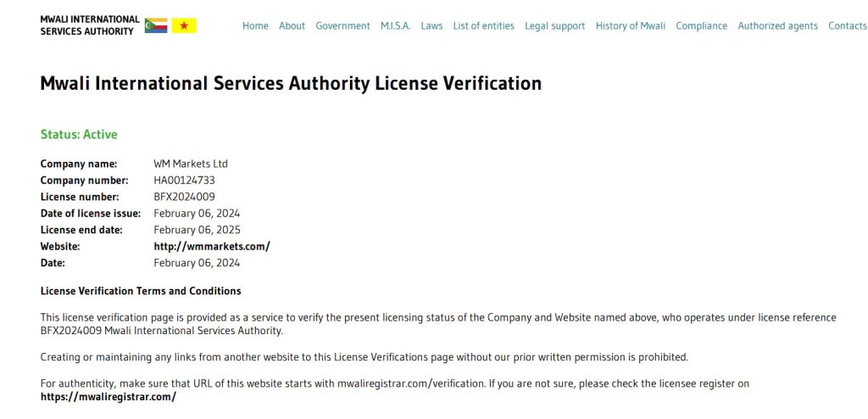Open the Laws page
This screenshot has height=419, width=868.
431,25
